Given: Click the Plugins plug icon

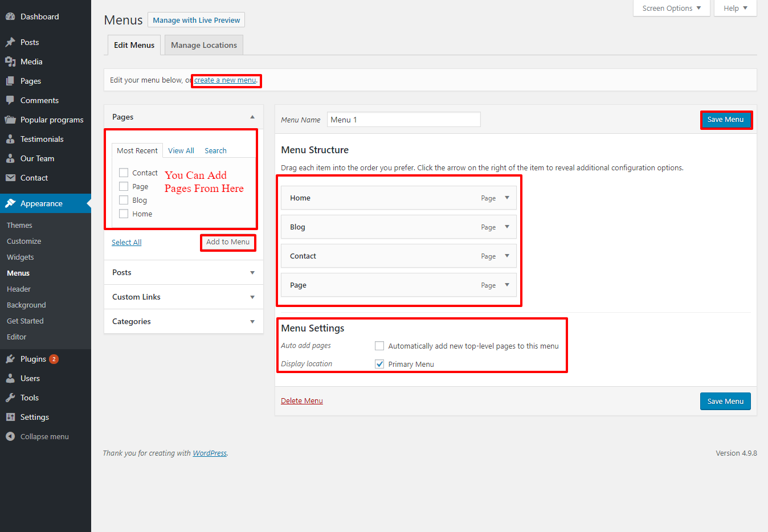Looking at the screenshot, I should coord(10,359).
